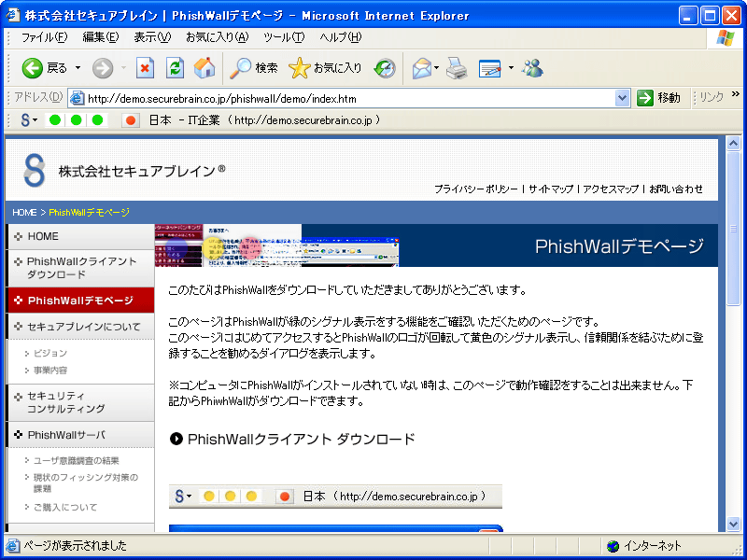This screenshot has width=747, height=560.
Task: Stop page loading with red X icon
Action: 145,68
